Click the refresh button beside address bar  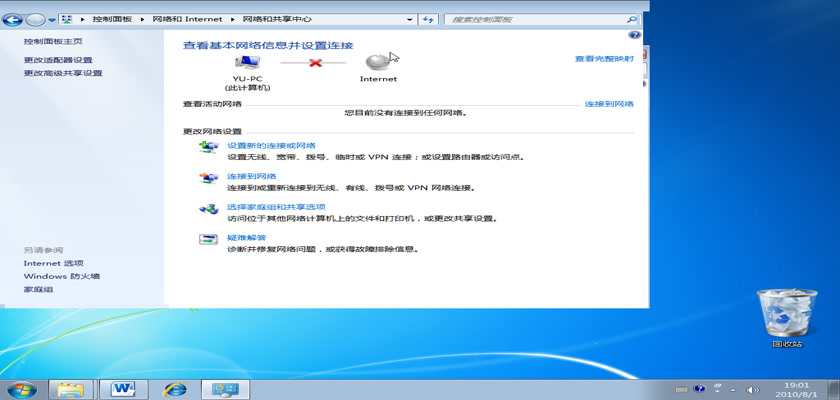(x=428, y=19)
